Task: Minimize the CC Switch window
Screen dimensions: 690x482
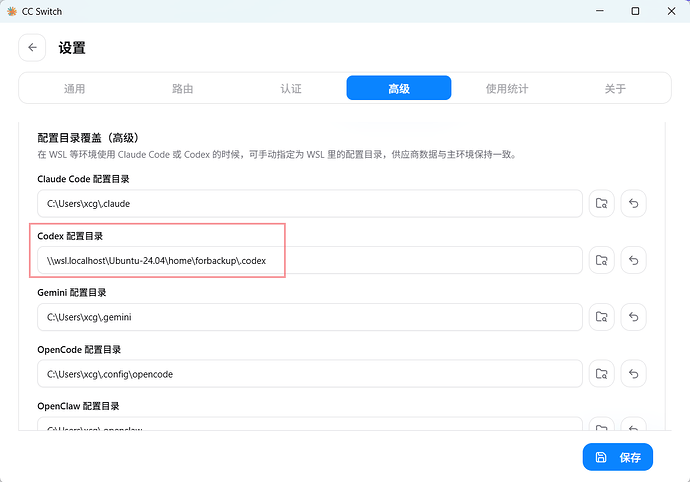Action: 600,11
